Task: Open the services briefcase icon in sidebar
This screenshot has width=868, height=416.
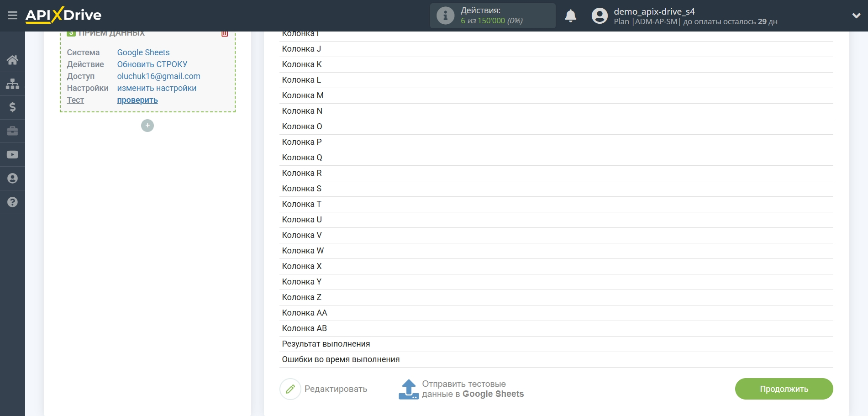Action: [x=12, y=131]
